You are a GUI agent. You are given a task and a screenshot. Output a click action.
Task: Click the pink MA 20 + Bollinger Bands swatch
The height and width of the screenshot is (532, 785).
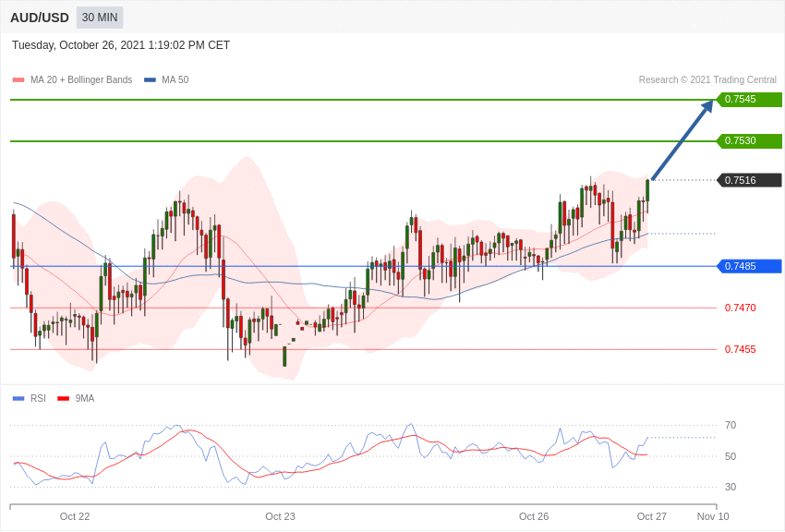tap(18, 80)
